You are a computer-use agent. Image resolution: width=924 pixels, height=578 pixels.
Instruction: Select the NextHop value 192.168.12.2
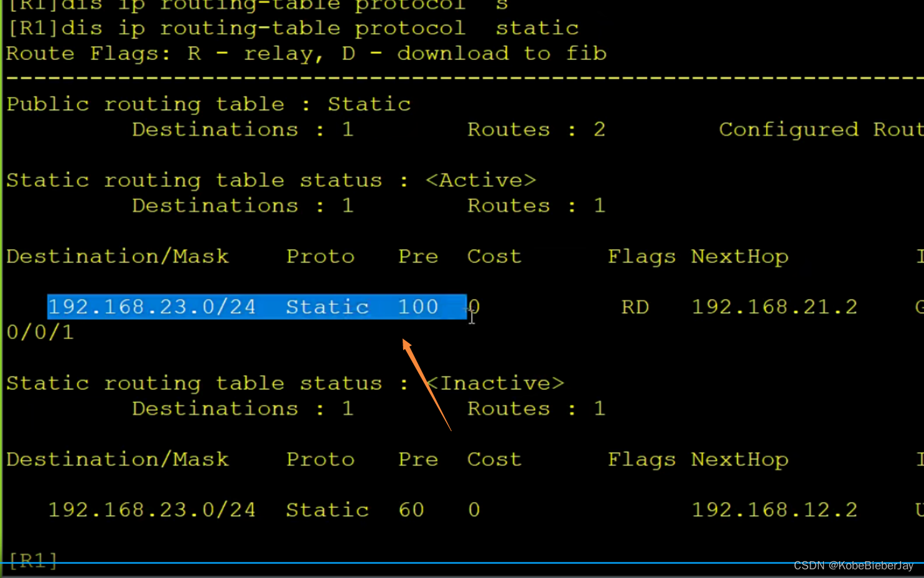(x=774, y=509)
